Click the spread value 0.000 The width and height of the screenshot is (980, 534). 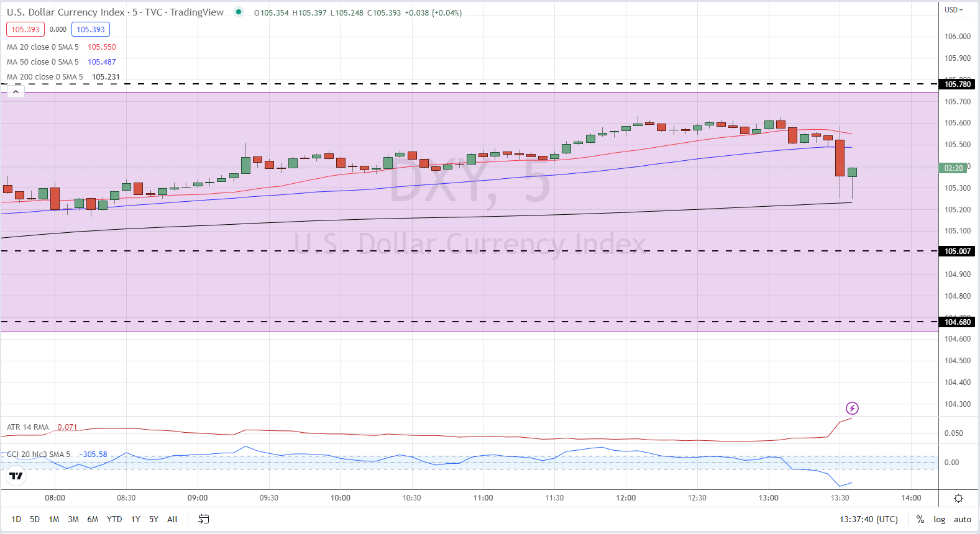(x=58, y=29)
